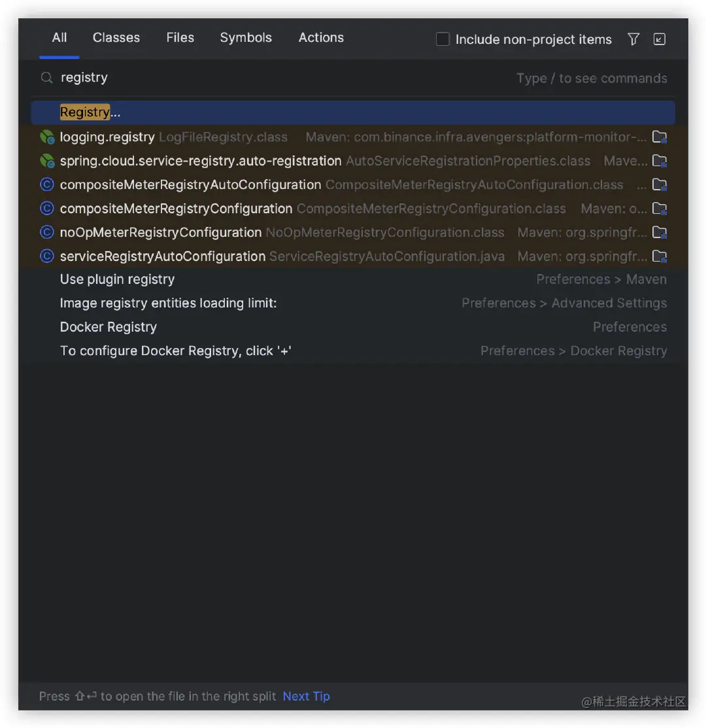
Task: Switch to the Classes tab
Action: [x=116, y=37]
